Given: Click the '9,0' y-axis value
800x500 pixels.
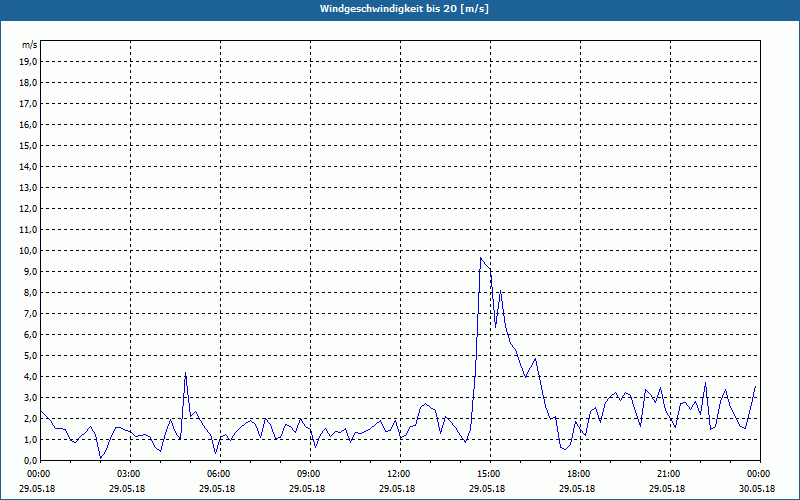Looking at the screenshot, I should 30,271.
